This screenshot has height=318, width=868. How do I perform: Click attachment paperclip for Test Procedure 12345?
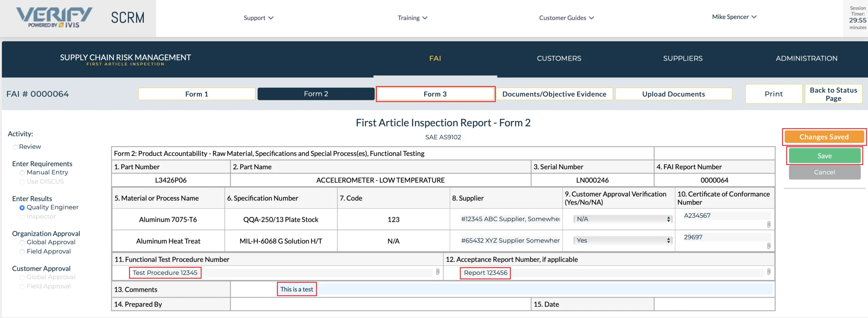[x=438, y=272]
